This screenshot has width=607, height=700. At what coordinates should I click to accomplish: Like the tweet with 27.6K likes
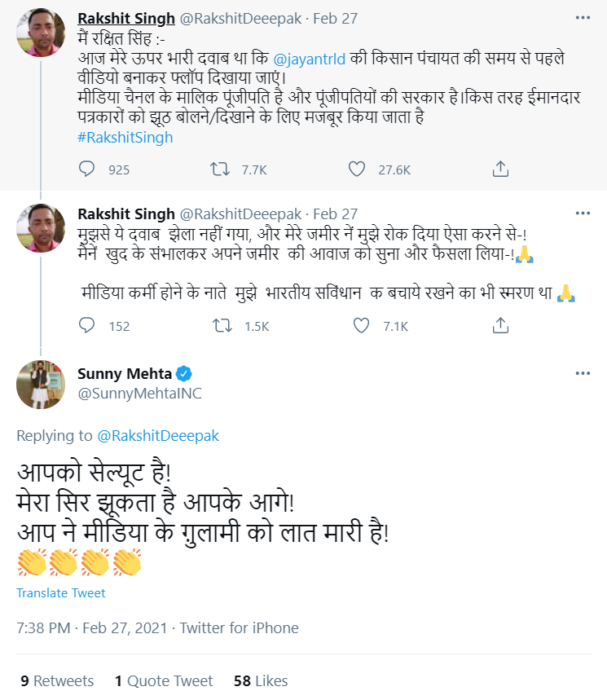pos(356,169)
